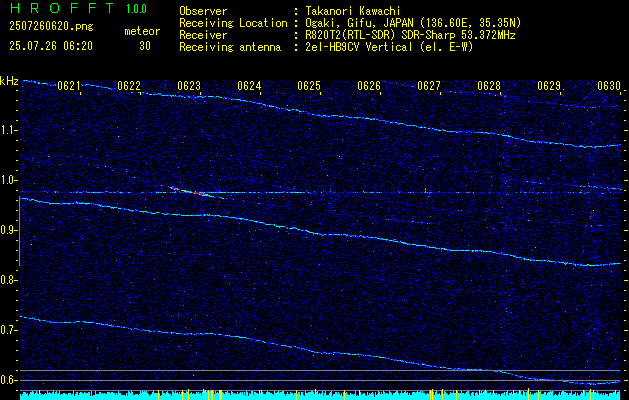Click the 0621 time marker
629x400 pixels.
click(69, 86)
